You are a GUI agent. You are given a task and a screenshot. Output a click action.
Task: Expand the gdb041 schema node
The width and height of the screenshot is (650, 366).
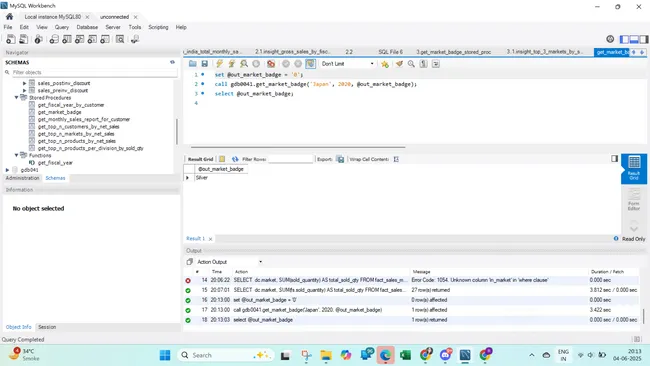[7, 170]
